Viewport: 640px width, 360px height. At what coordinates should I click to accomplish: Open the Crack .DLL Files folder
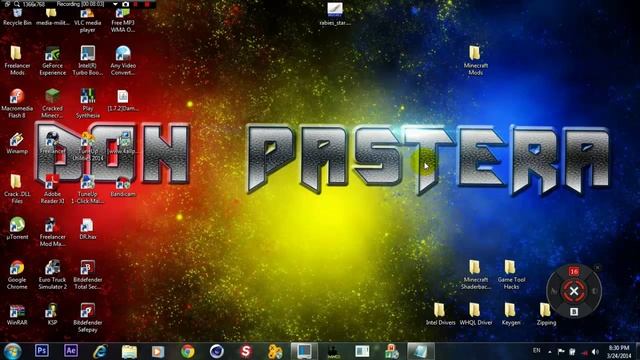click(17, 189)
